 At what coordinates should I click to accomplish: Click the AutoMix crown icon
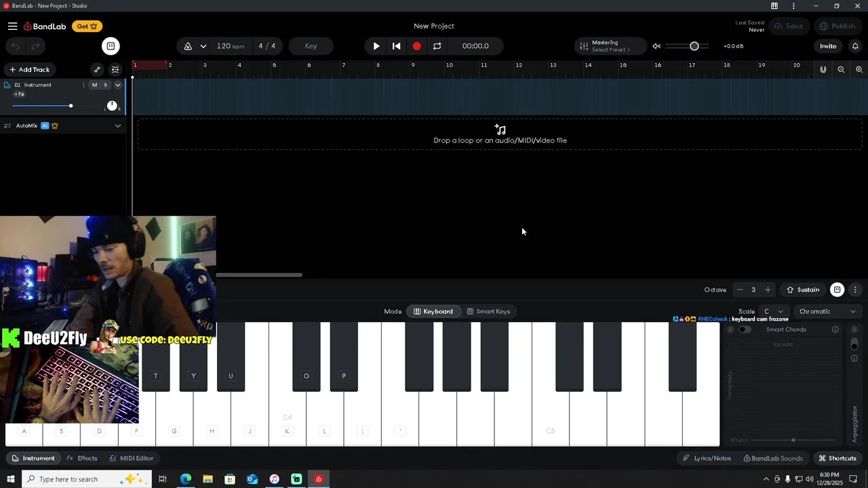pos(54,126)
